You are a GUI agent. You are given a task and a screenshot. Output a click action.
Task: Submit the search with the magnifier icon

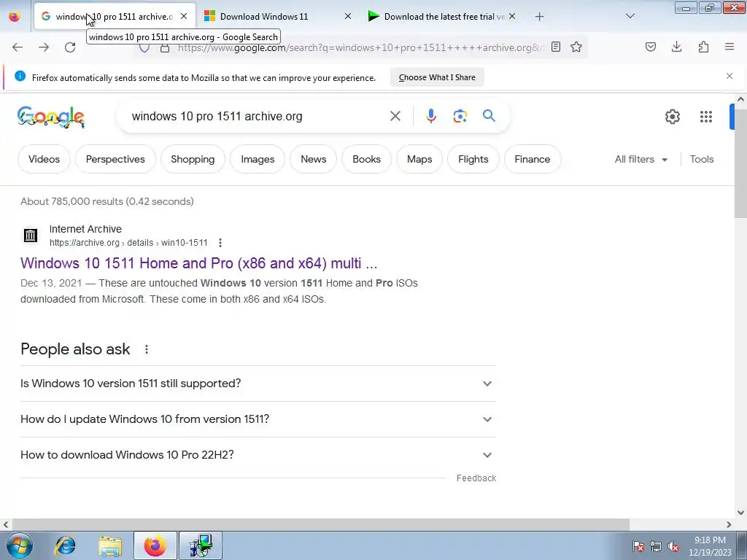[489, 116]
